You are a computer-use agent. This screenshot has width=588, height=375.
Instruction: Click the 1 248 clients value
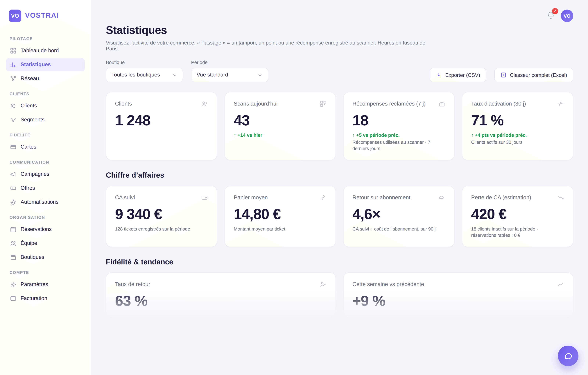click(133, 120)
